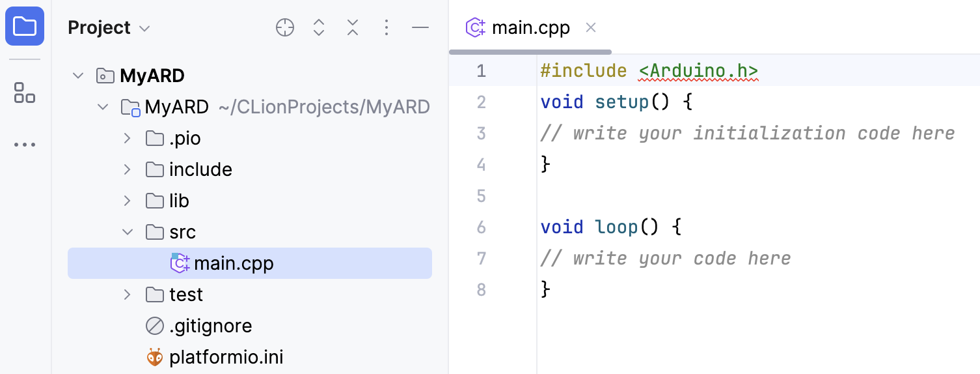Viewport: 980px width, 374px height.
Task: Collapse the top-level MyARD node
Action: tap(78, 76)
